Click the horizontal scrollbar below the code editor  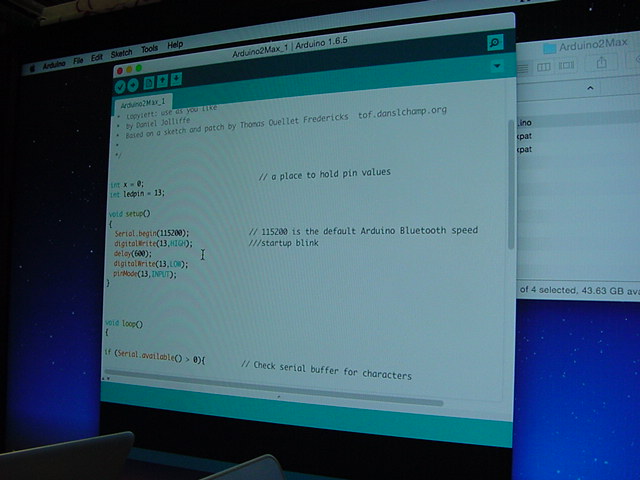(273, 388)
